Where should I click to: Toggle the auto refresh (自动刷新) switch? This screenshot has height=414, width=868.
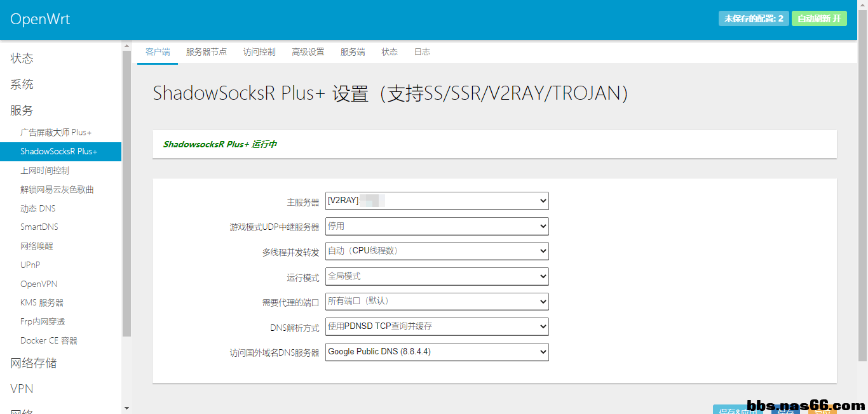818,18
